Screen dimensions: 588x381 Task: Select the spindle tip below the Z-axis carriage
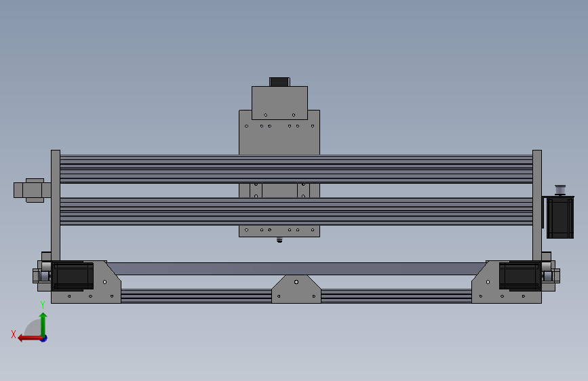(x=279, y=239)
